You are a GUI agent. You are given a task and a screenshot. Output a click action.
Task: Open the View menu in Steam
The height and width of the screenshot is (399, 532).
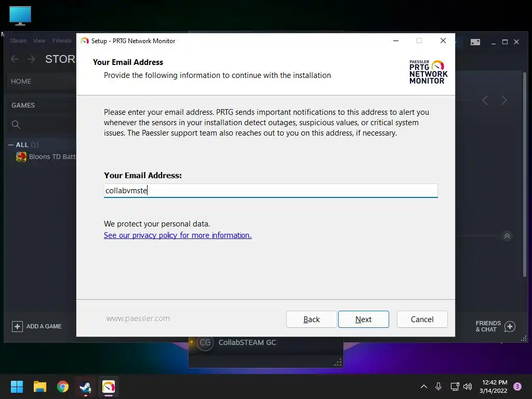pos(39,41)
